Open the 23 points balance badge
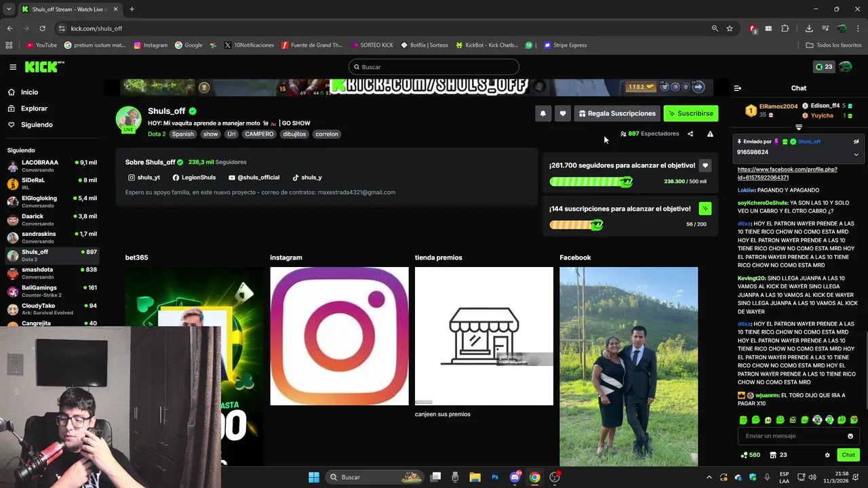Viewport: 868px width, 488px height. [824, 67]
